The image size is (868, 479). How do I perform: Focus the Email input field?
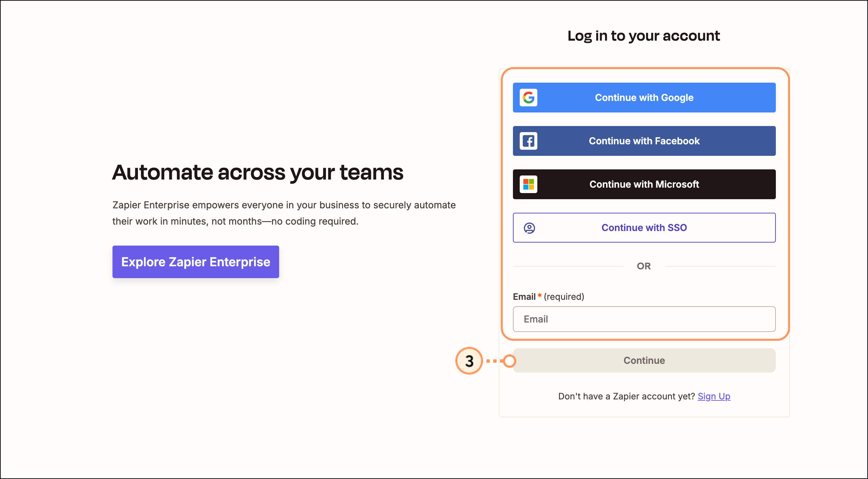644,319
